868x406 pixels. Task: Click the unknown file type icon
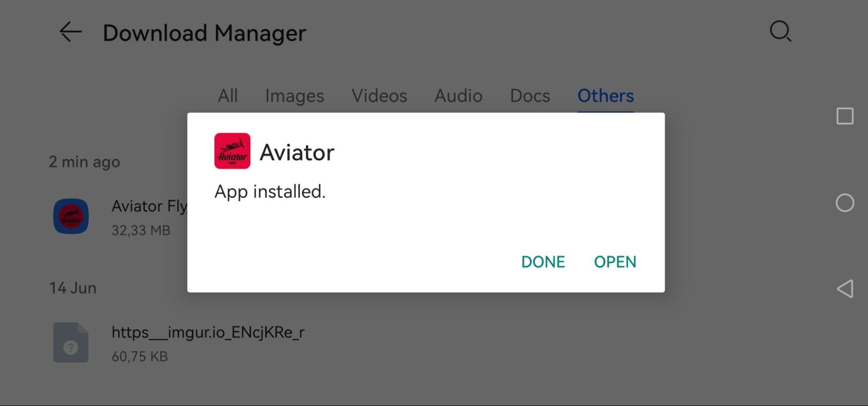pos(71,343)
